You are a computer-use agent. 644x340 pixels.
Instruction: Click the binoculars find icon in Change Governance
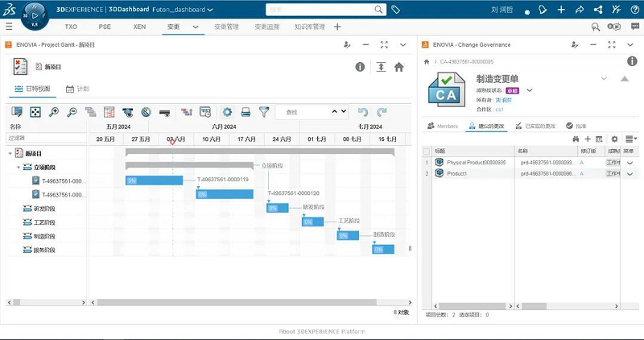coord(575,139)
